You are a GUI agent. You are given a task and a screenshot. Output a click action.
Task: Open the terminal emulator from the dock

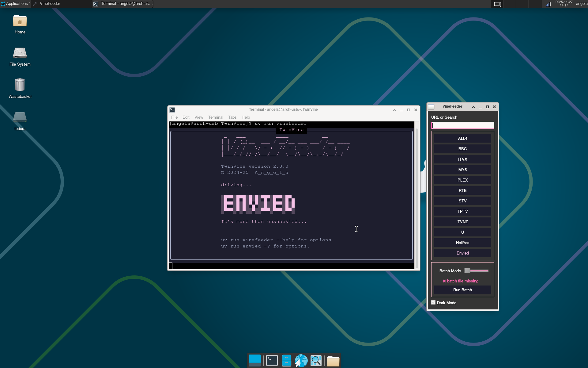[x=272, y=361]
